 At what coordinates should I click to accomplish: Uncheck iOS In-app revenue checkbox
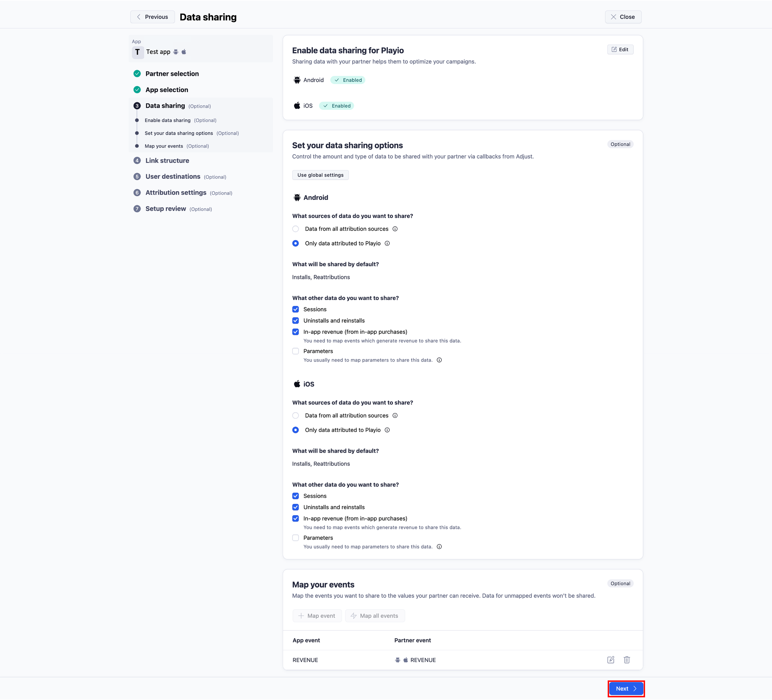tap(296, 518)
